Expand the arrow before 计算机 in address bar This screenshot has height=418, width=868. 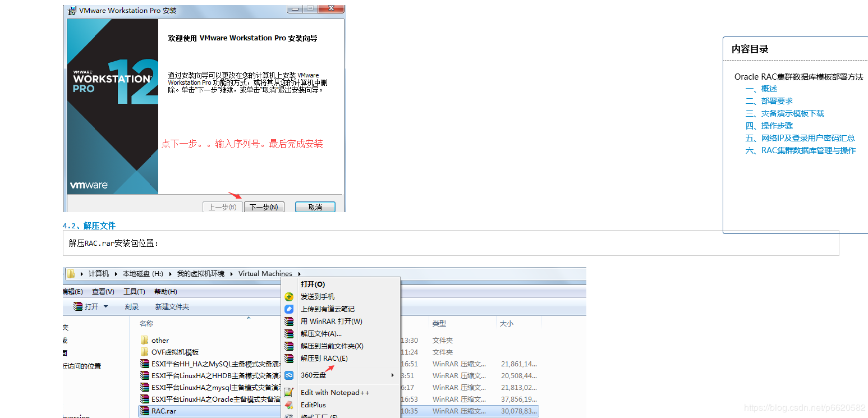click(82, 274)
